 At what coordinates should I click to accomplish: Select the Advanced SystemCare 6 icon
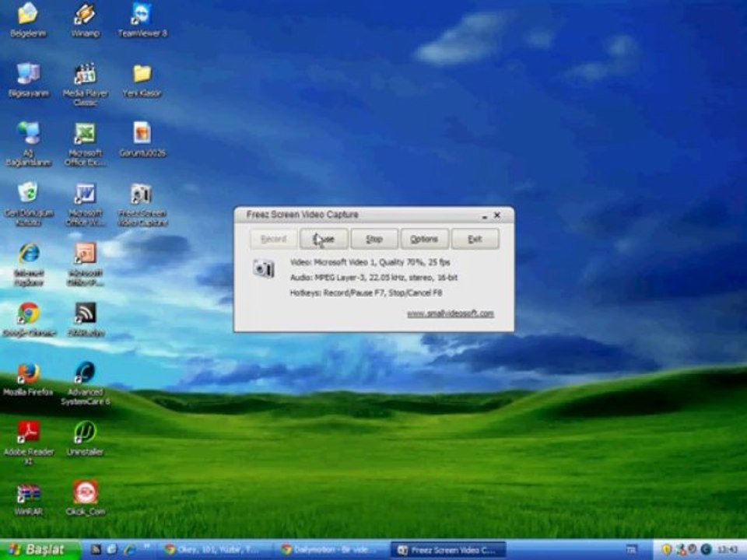(x=86, y=383)
